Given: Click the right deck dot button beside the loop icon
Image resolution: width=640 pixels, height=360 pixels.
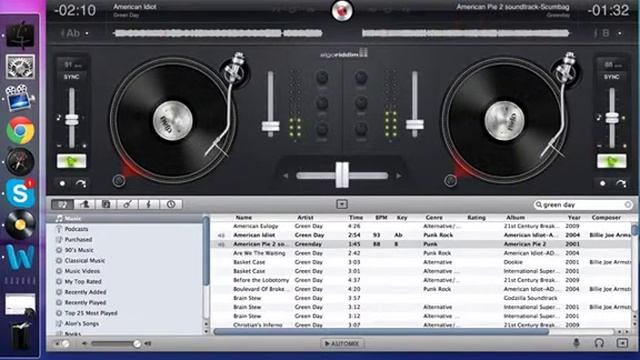Looking at the screenshot, I should pos(602,184).
